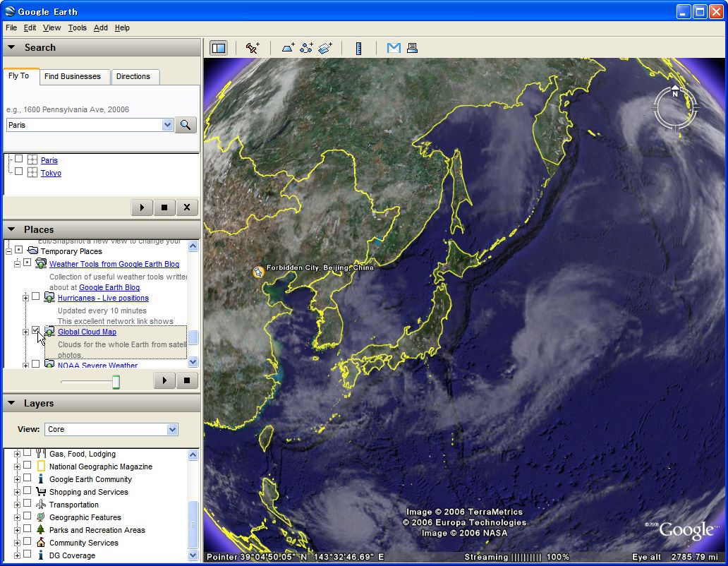
Task: Click the Email view icon
Action: click(x=394, y=48)
